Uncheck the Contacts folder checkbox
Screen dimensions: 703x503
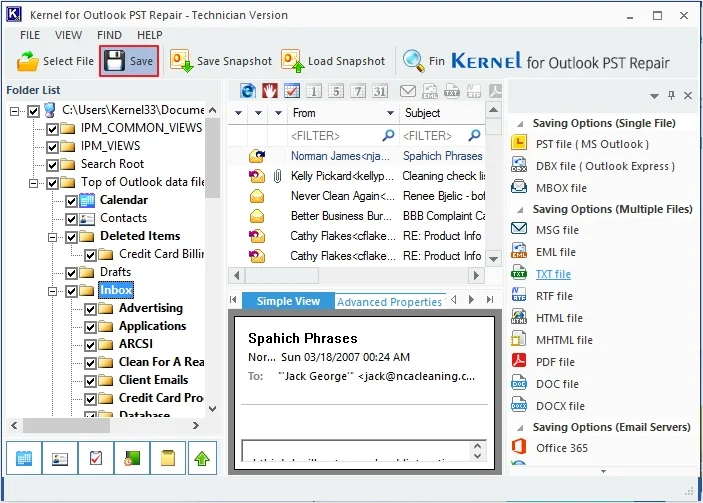[x=71, y=219]
